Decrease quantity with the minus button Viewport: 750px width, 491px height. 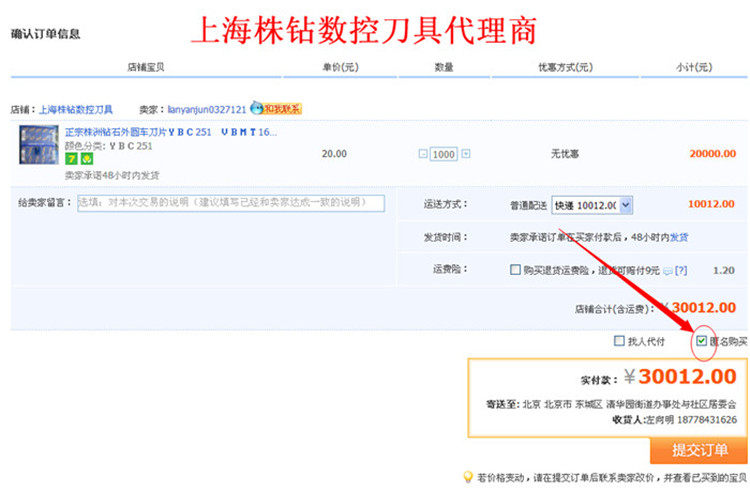click(x=423, y=154)
